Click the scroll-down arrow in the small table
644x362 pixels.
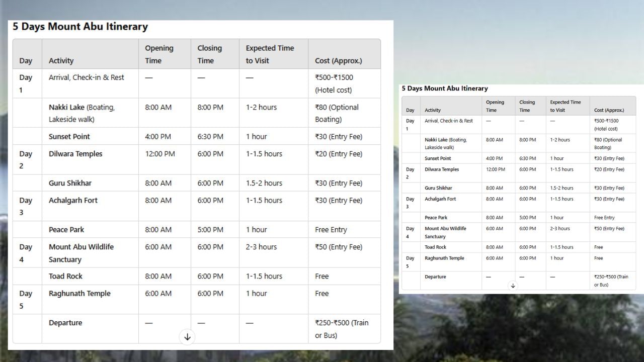[513, 286]
